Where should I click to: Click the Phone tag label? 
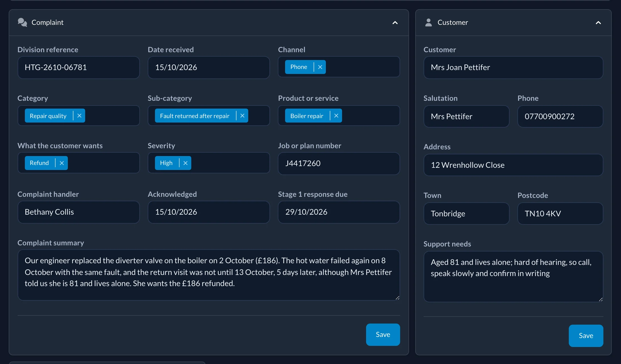pos(298,67)
